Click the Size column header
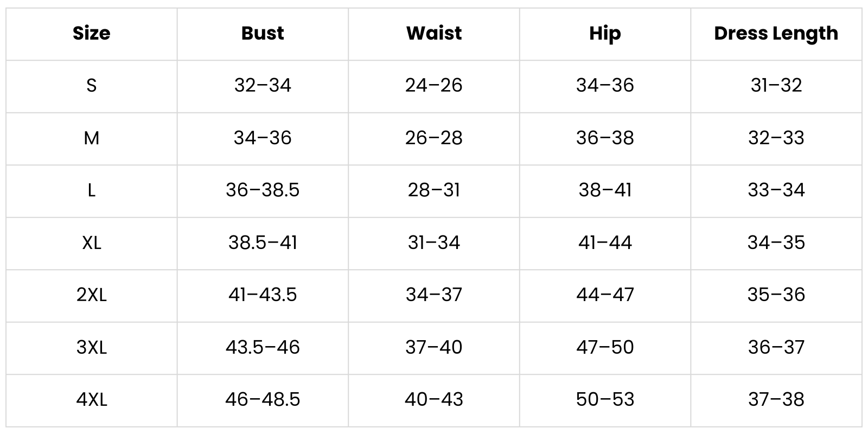Screen dimensions: 868x434 pyautogui.click(x=91, y=33)
